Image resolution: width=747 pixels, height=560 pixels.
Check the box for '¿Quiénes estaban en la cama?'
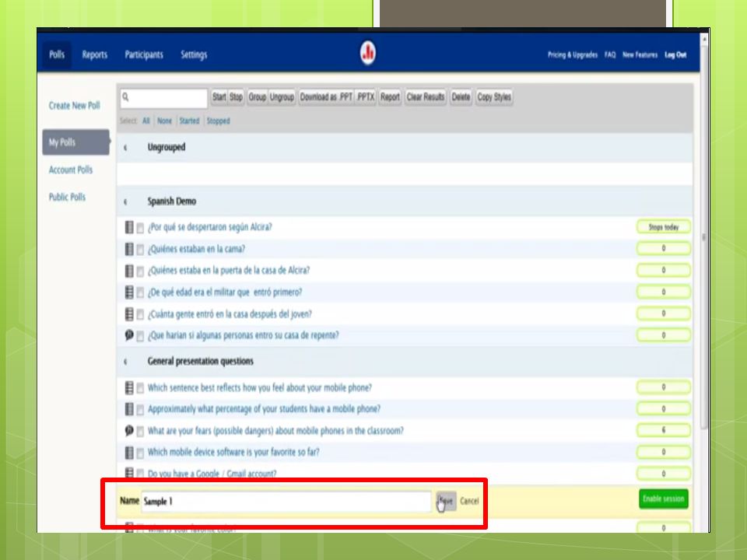point(140,250)
